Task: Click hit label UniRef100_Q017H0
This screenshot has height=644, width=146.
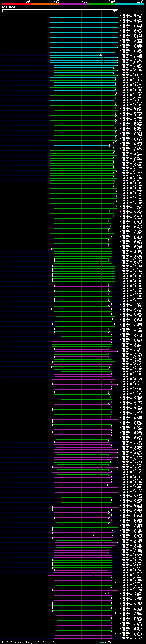Action: (131, 70)
